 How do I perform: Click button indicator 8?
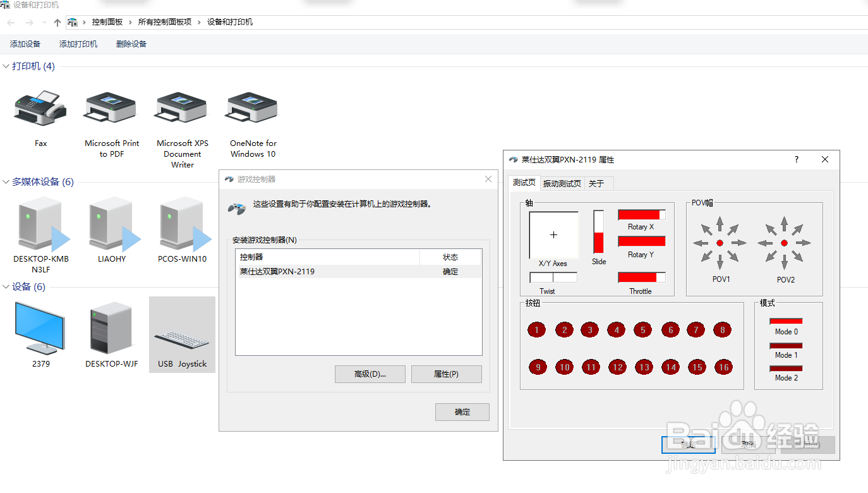(722, 329)
